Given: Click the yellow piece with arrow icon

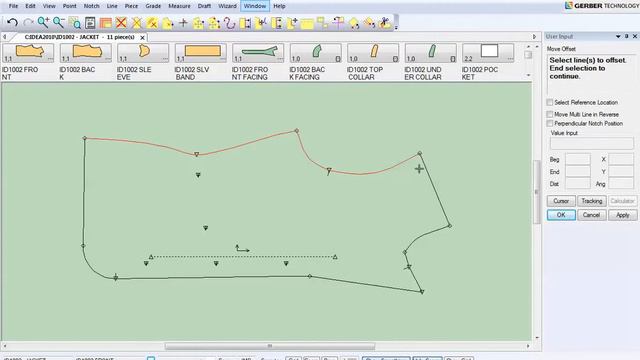Looking at the screenshot, I should (x=167, y=23).
